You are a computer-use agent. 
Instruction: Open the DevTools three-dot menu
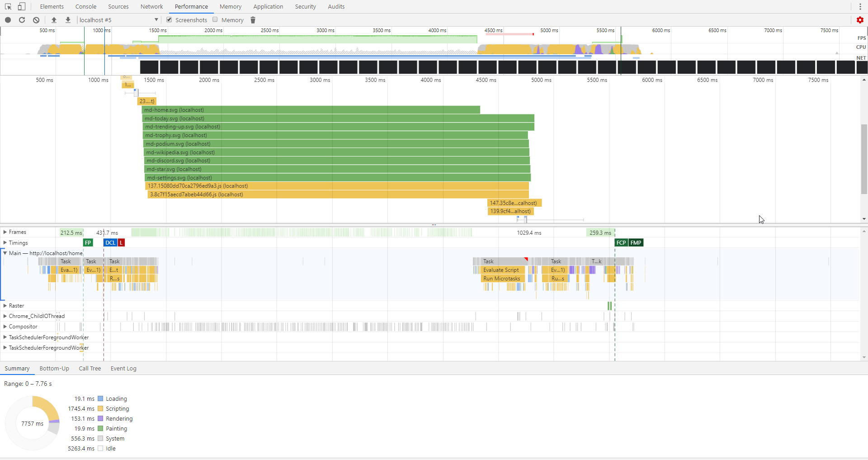[860, 6]
